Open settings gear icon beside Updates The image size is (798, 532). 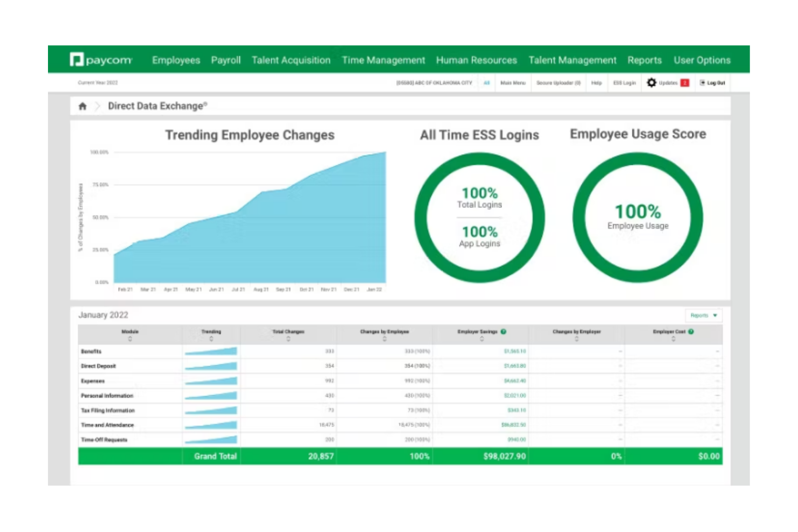[x=651, y=82]
